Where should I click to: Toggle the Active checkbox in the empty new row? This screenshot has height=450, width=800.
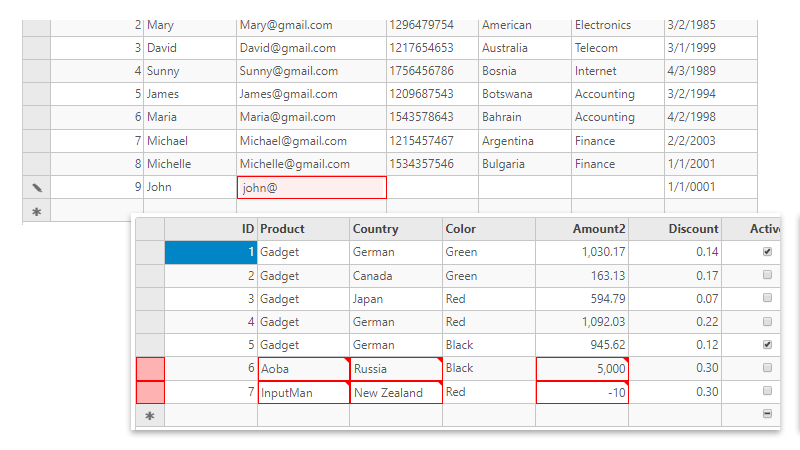[767, 414]
